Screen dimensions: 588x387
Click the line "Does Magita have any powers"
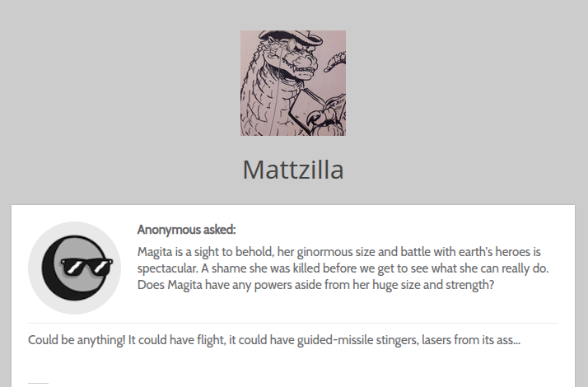[x=315, y=286]
